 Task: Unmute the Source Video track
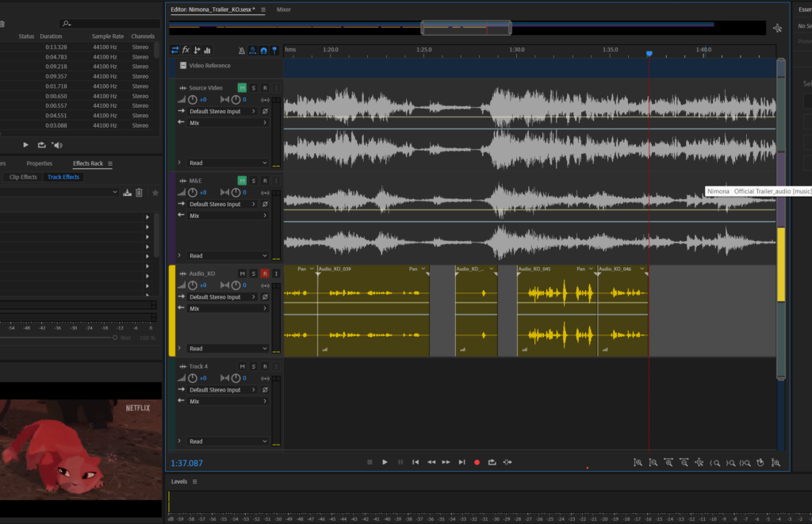tap(242, 88)
